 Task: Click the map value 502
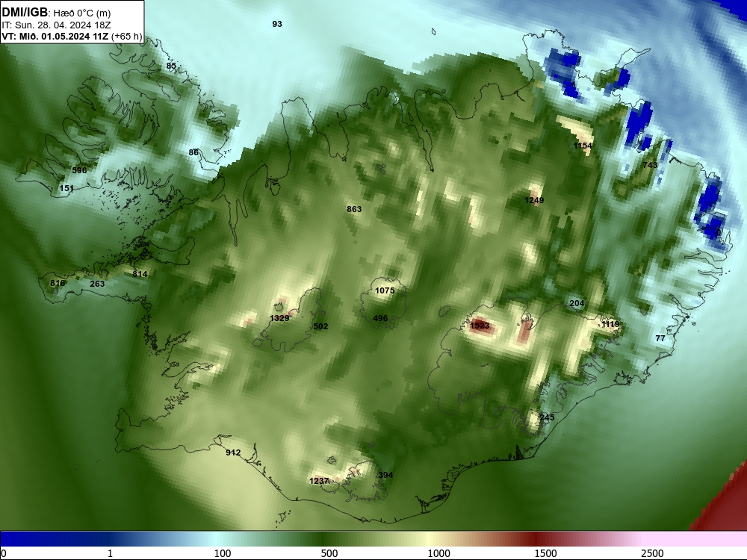(x=320, y=326)
